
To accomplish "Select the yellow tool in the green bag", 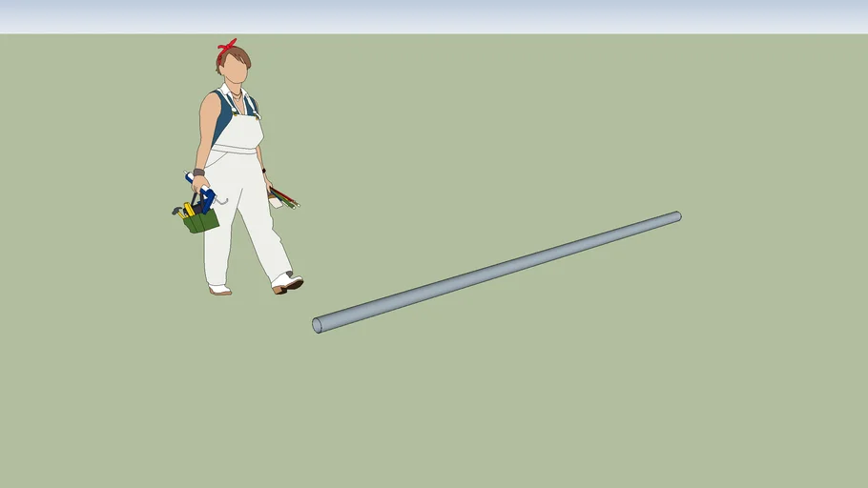I will (x=189, y=210).
